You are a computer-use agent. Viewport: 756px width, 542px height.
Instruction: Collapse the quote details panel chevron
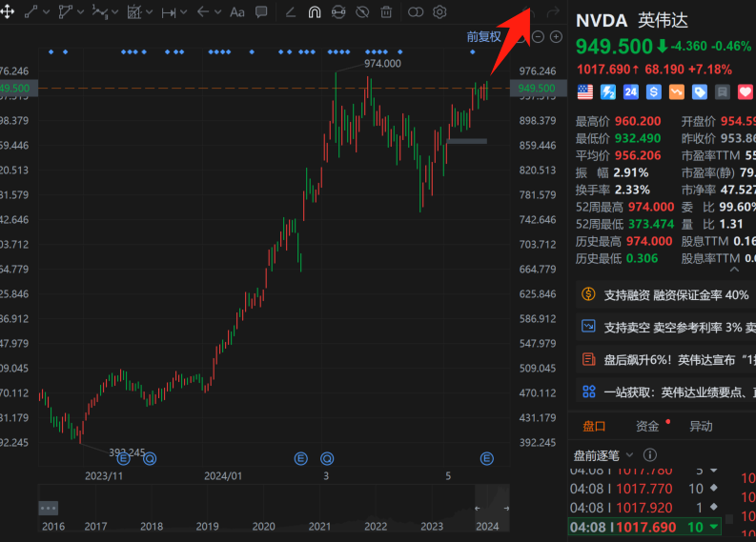point(734,270)
